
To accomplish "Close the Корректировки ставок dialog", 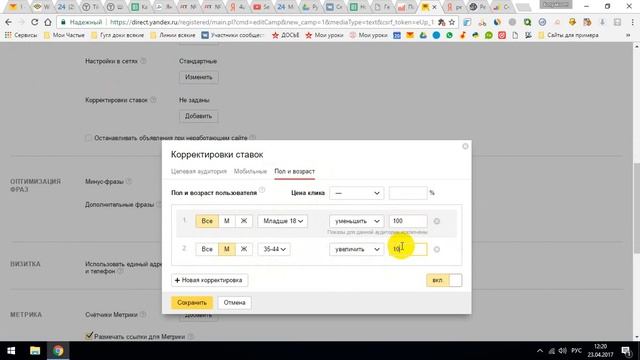I will pyautogui.click(x=465, y=146).
